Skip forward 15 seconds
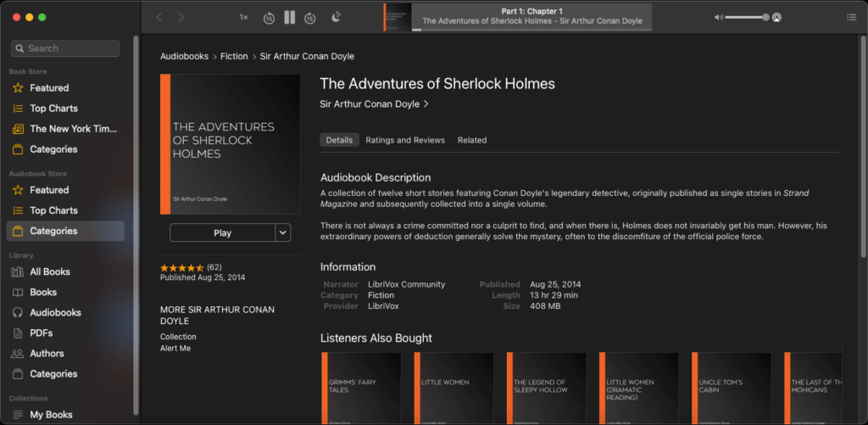 [310, 17]
